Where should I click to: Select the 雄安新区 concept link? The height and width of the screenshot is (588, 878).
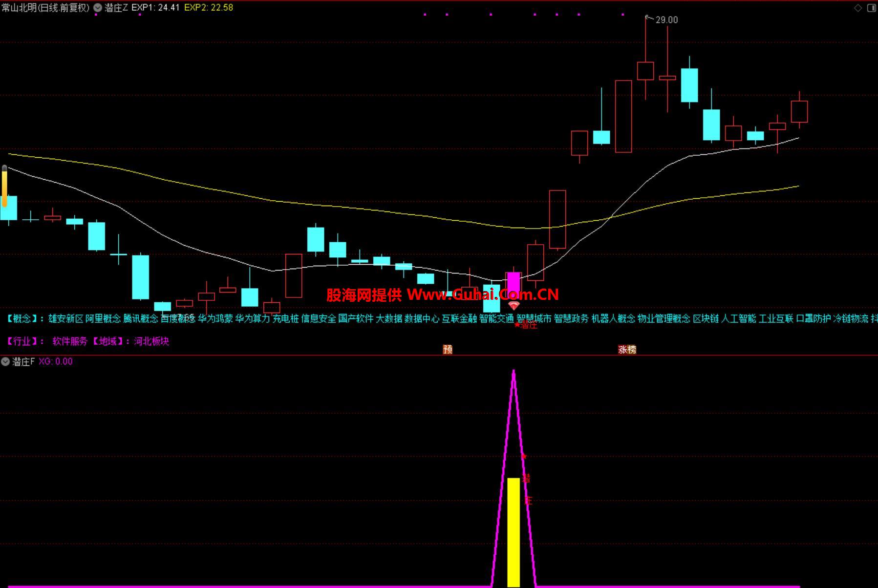(x=66, y=319)
